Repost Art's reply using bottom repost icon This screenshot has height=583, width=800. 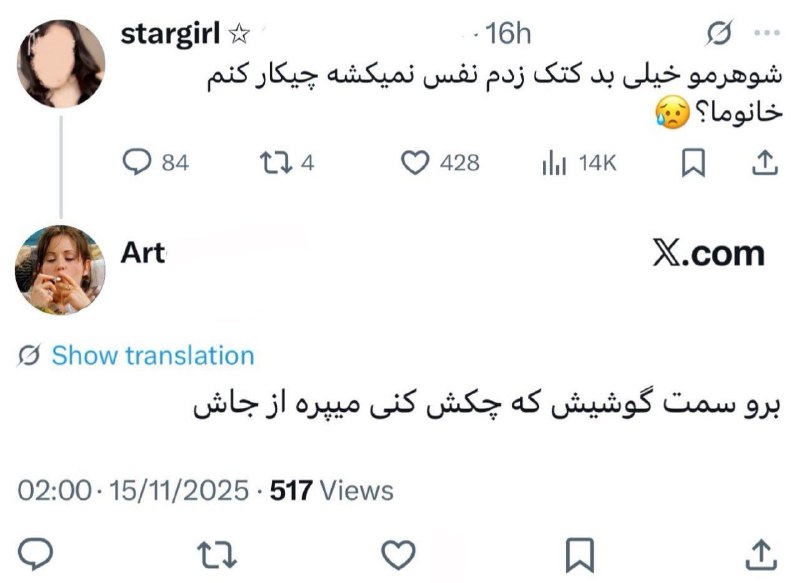point(213,552)
